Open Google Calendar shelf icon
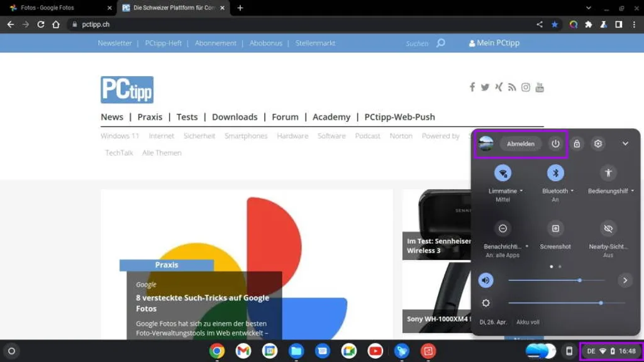Image resolution: width=644 pixels, height=362 pixels. point(270,351)
